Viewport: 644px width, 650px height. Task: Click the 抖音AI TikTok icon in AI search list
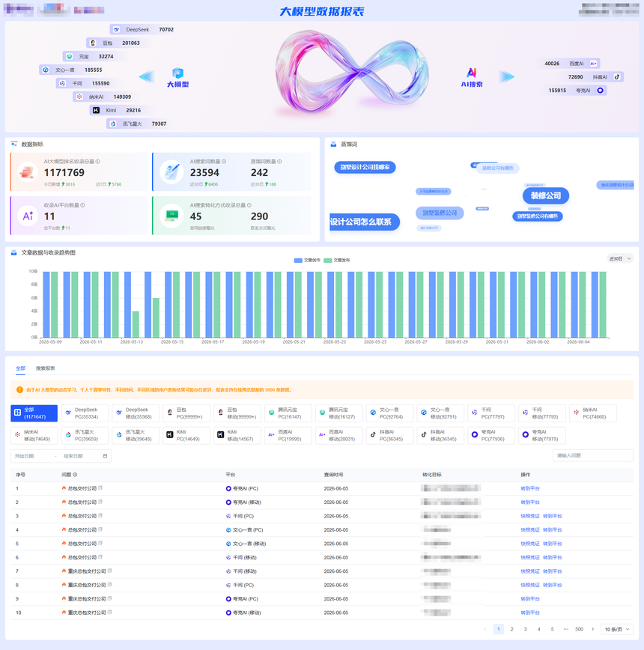point(616,76)
